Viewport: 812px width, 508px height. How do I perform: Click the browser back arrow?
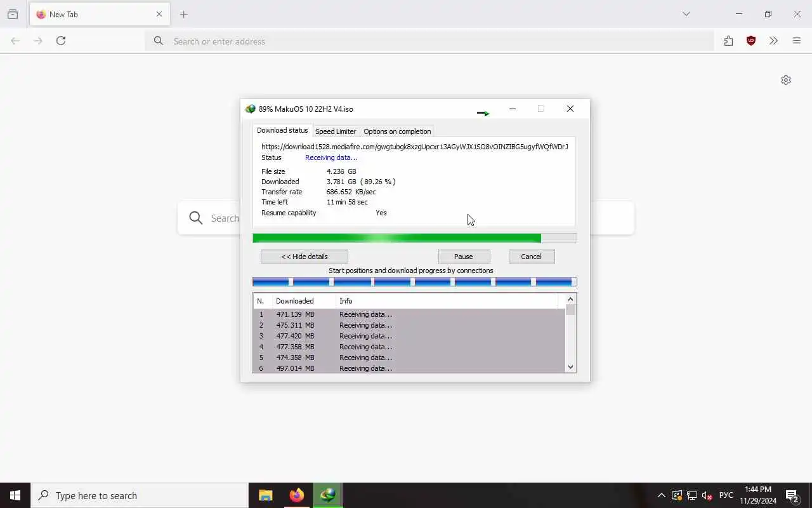tap(15, 41)
